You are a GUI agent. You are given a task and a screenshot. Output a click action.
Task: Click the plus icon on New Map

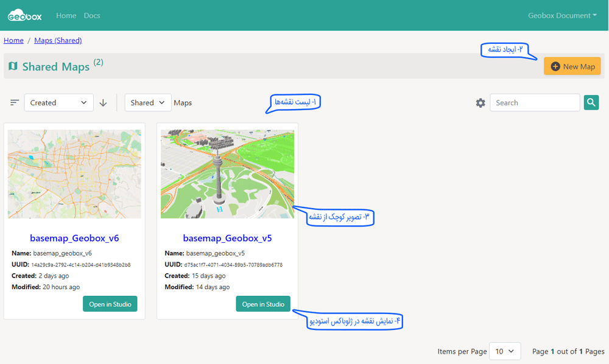click(x=555, y=66)
